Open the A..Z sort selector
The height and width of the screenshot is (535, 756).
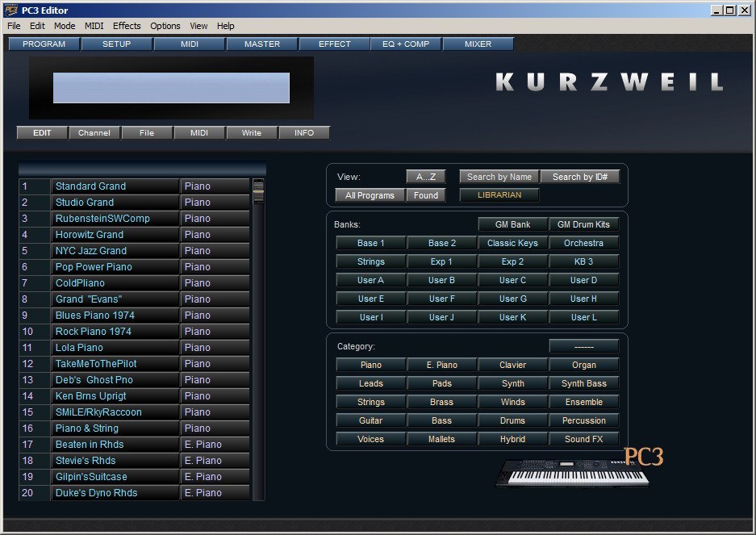[425, 176]
